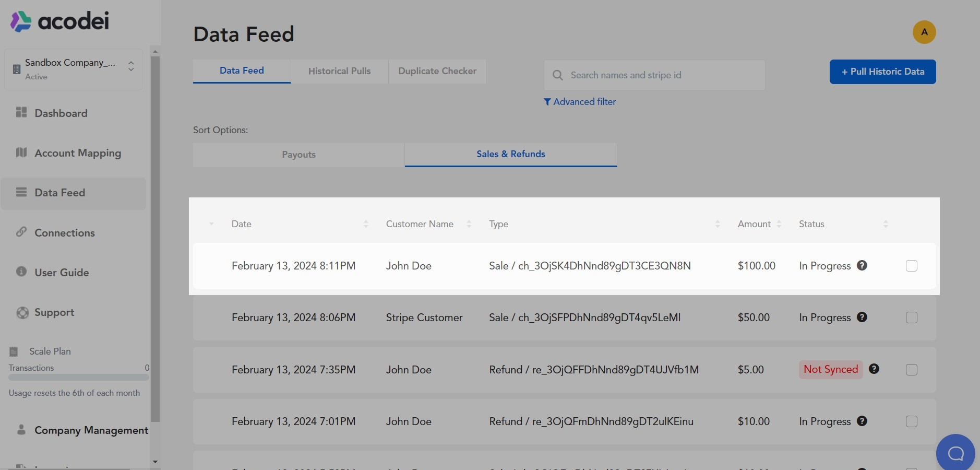This screenshot has width=980, height=470.
Task: Tick checkbox for the $5.00 refund row
Action: (912, 370)
